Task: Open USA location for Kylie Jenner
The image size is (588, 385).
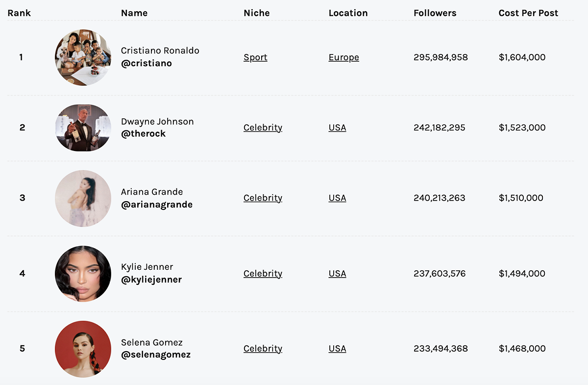Action: click(x=337, y=274)
